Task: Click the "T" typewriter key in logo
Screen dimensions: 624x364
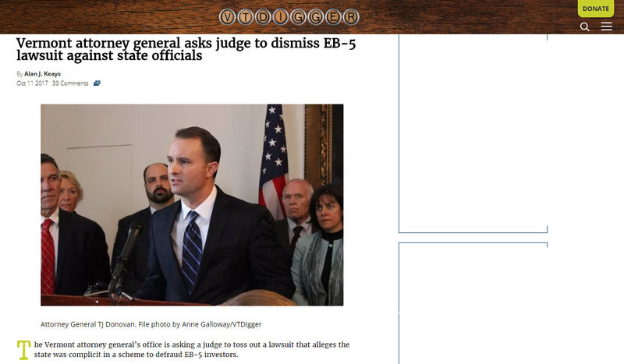Action: (x=245, y=17)
